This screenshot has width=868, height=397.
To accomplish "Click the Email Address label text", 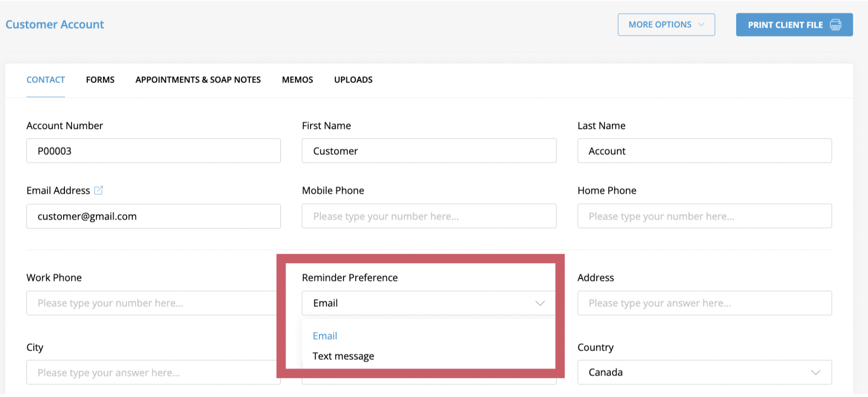I will click(58, 190).
